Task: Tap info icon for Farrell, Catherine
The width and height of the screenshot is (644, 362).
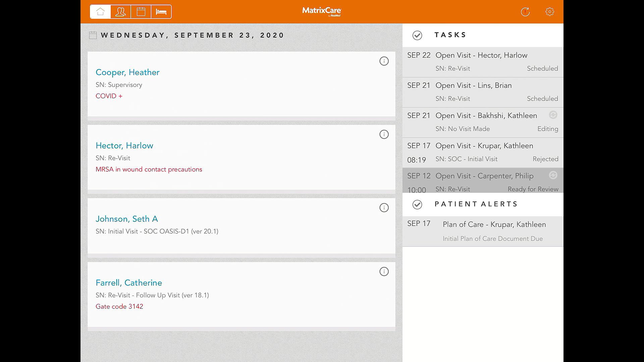Action: coord(384,271)
